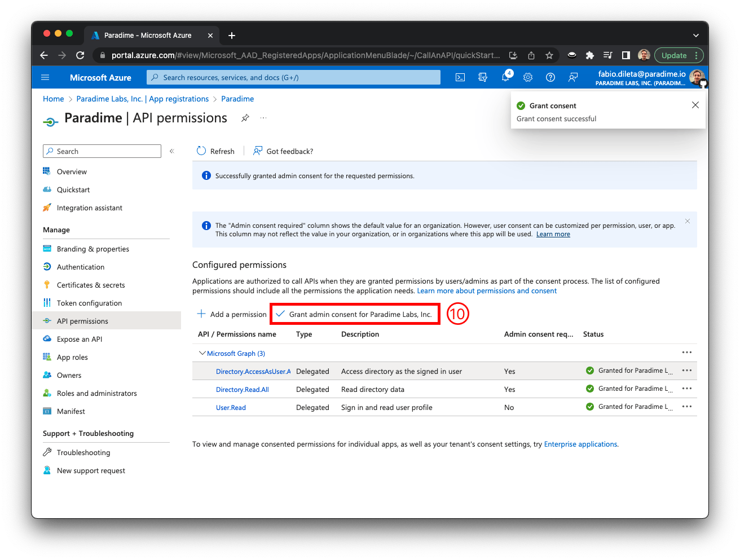Screen dimensions: 740x560
Task: Toggle Chrome side panel icon
Action: 626,55
